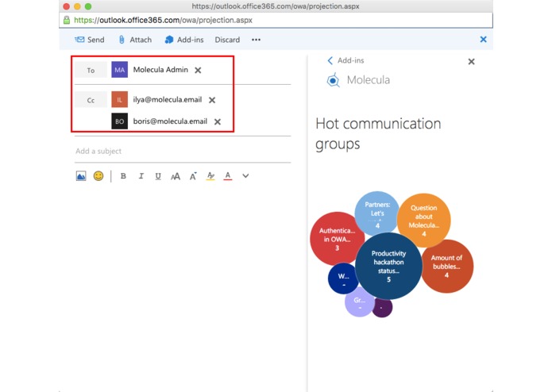Open the Productivity hackathon status bubble

click(388, 266)
